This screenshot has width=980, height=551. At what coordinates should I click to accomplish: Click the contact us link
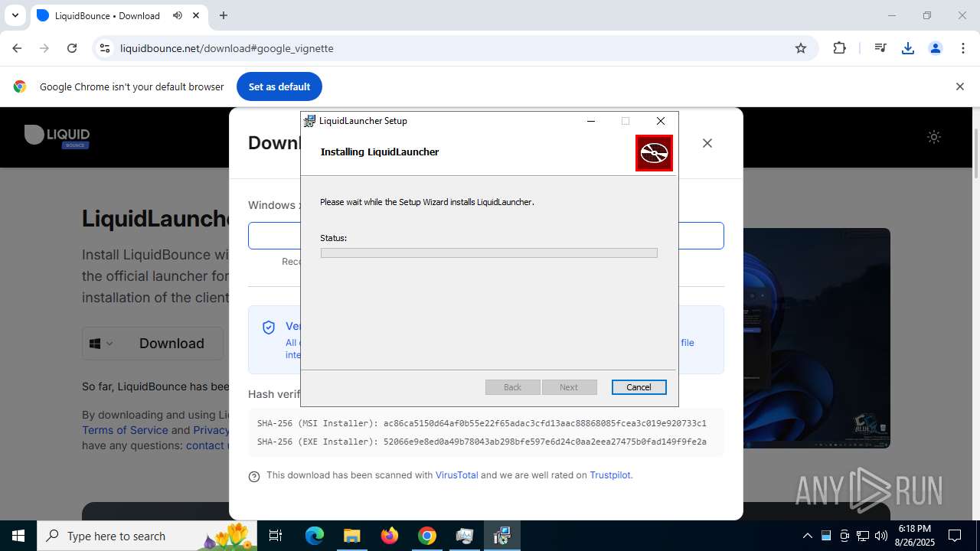(x=207, y=445)
